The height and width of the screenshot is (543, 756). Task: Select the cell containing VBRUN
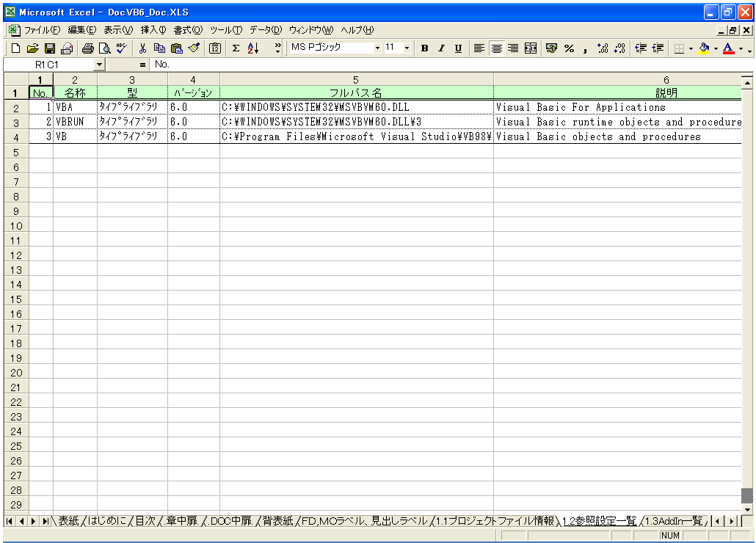[x=75, y=122]
